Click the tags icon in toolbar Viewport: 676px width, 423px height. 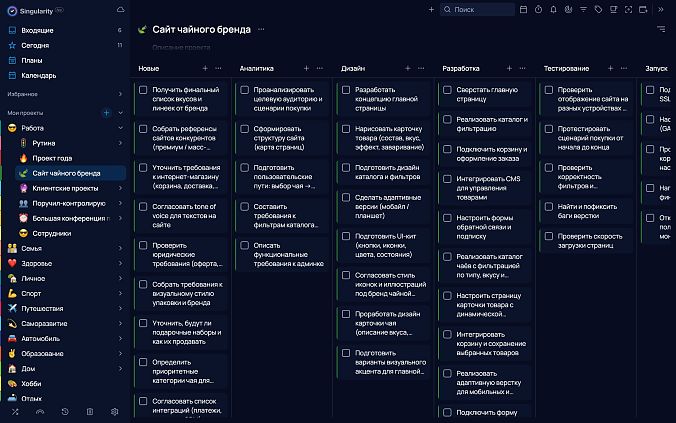coord(598,9)
